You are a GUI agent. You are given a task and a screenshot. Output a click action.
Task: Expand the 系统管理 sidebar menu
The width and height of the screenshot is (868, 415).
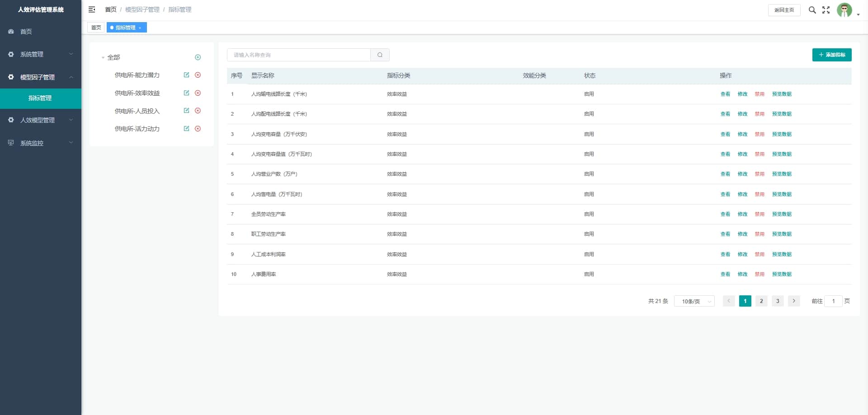(x=41, y=54)
